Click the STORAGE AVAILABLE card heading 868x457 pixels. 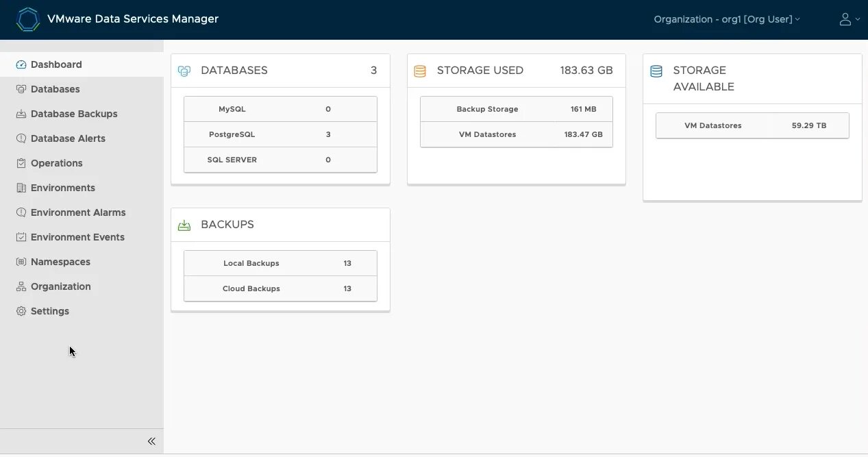(704, 78)
